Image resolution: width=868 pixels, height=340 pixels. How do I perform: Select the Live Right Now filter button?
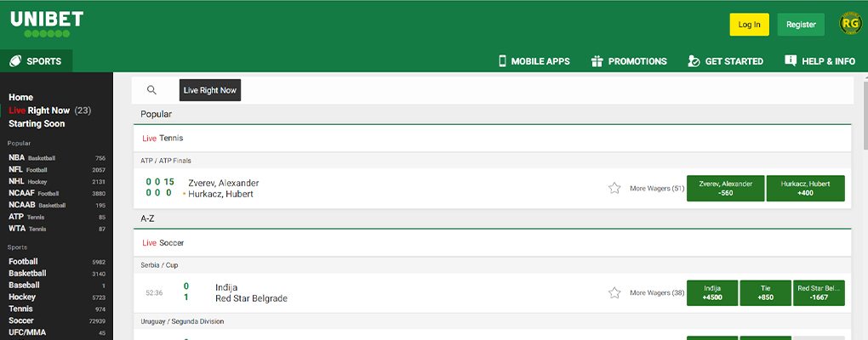[210, 90]
